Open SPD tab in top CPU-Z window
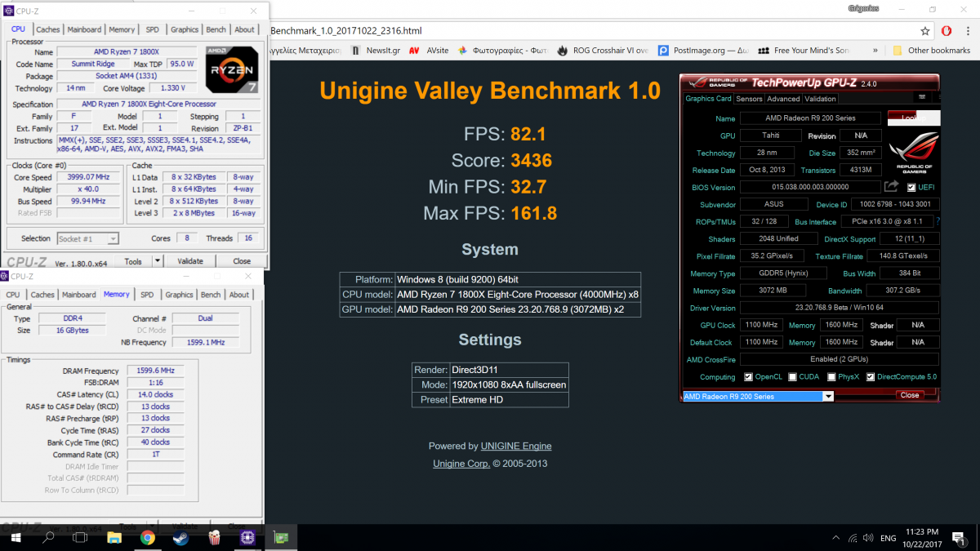The image size is (980, 551). pyautogui.click(x=154, y=29)
